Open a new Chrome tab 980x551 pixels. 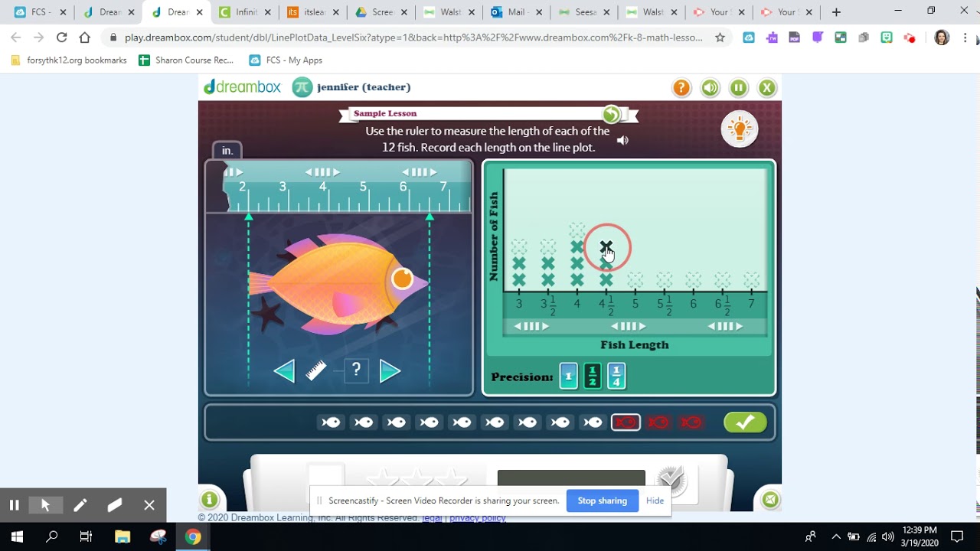836,12
